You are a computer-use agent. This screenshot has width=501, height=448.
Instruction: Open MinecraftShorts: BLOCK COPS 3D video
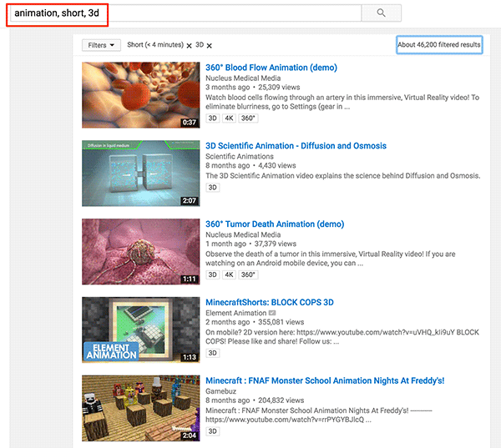[x=269, y=302]
